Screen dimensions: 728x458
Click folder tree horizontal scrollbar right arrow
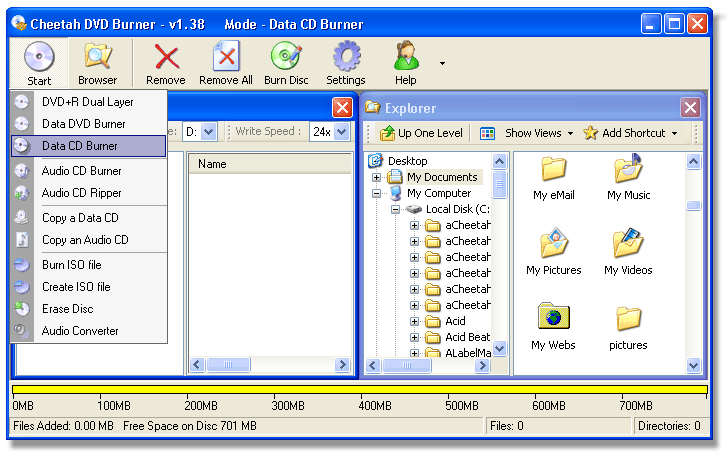tap(482, 366)
